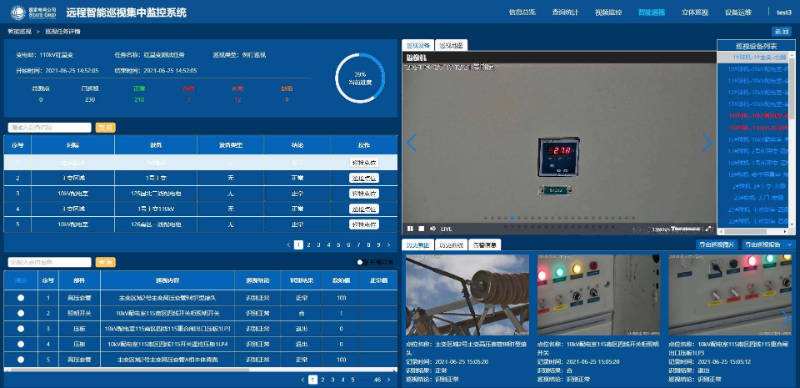This screenshot has height=388, width=800.
Task: Pause the live video feed
Action: pyautogui.click(x=410, y=229)
